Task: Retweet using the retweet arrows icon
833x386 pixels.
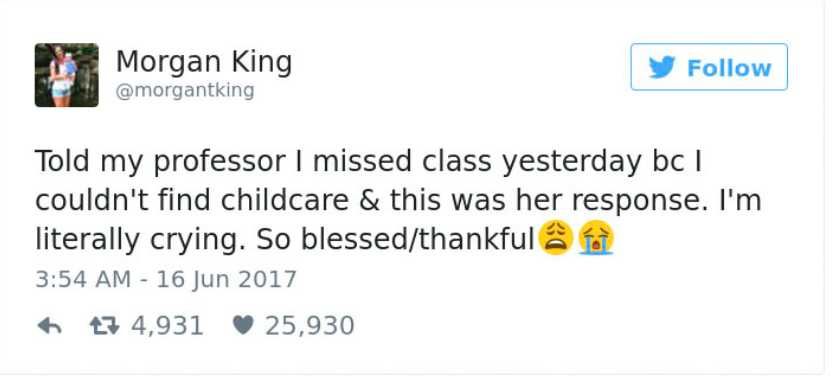Action: (105, 326)
